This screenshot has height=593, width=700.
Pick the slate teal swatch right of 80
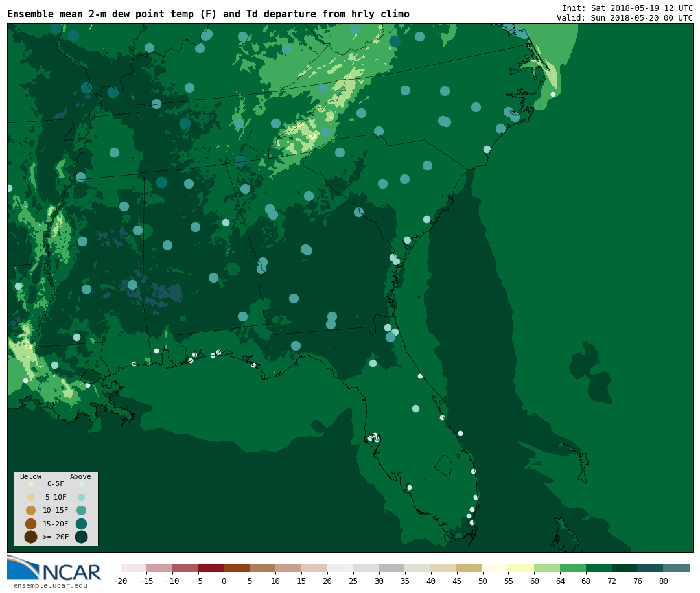tap(677, 568)
